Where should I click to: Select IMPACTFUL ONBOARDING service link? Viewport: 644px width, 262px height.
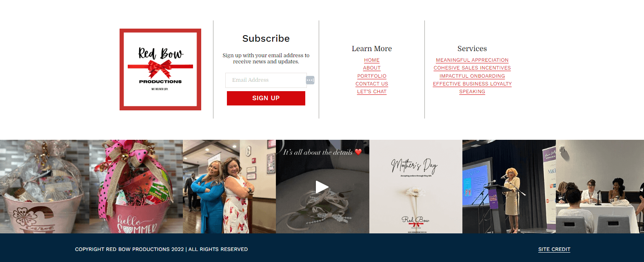[x=472, y=76]
